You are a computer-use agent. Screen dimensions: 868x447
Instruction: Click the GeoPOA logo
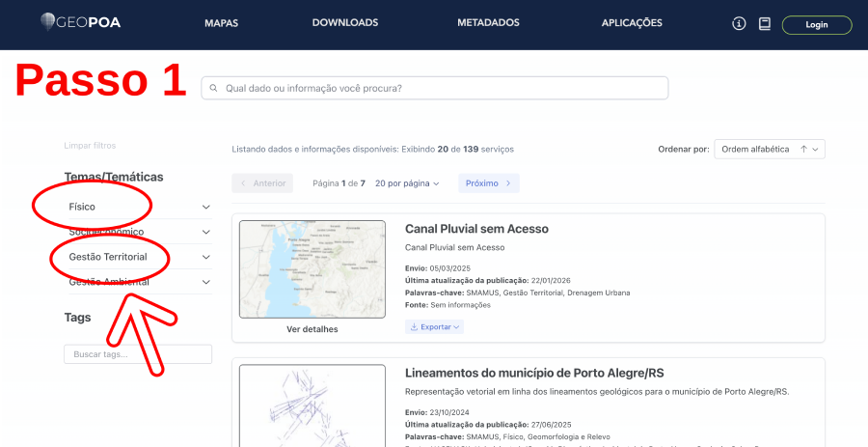point(80,22)
